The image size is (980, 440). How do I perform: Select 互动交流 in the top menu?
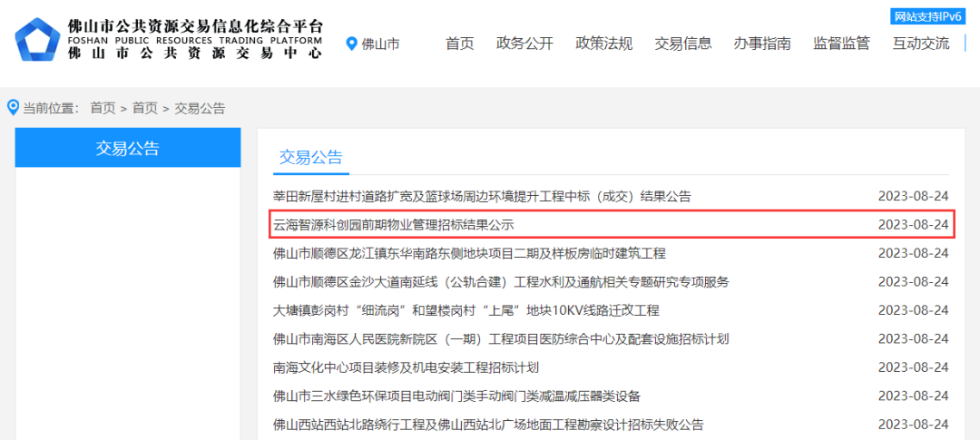[920, 44]
